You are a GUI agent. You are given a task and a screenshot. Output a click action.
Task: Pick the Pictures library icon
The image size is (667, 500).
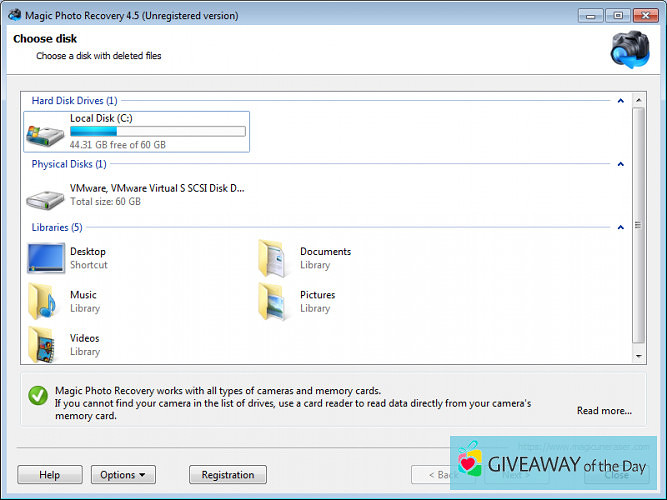pos(276,301)
